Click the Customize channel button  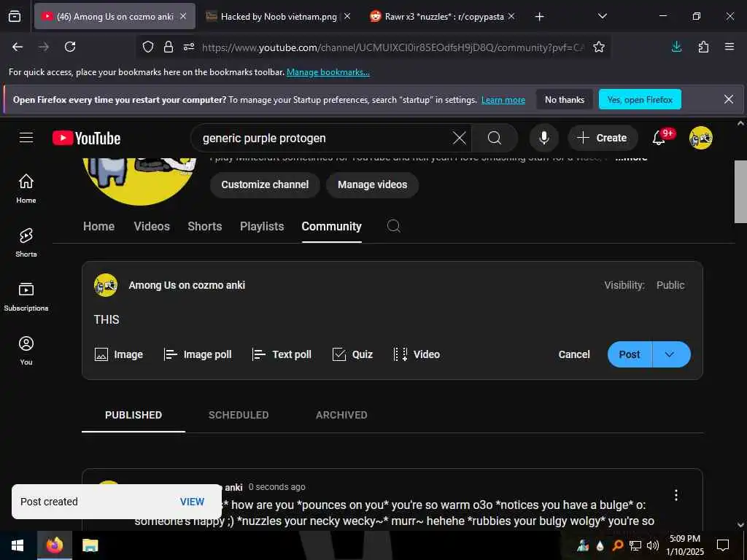pos(265,184)
